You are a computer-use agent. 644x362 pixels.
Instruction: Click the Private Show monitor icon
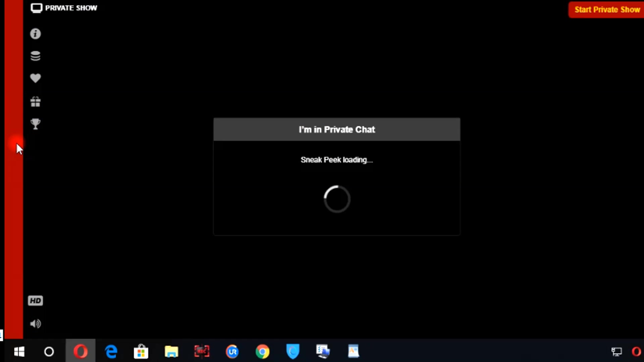pyautogui.click(x=36, y=8)
